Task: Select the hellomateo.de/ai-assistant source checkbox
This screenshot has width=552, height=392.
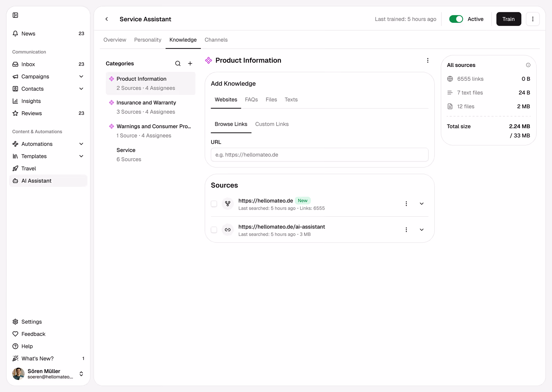Action: (214, 230)
